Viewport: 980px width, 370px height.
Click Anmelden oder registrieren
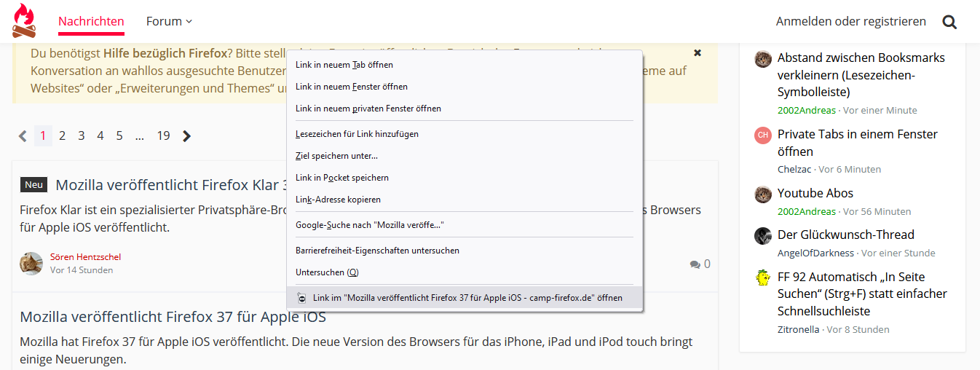click(851, 21)
